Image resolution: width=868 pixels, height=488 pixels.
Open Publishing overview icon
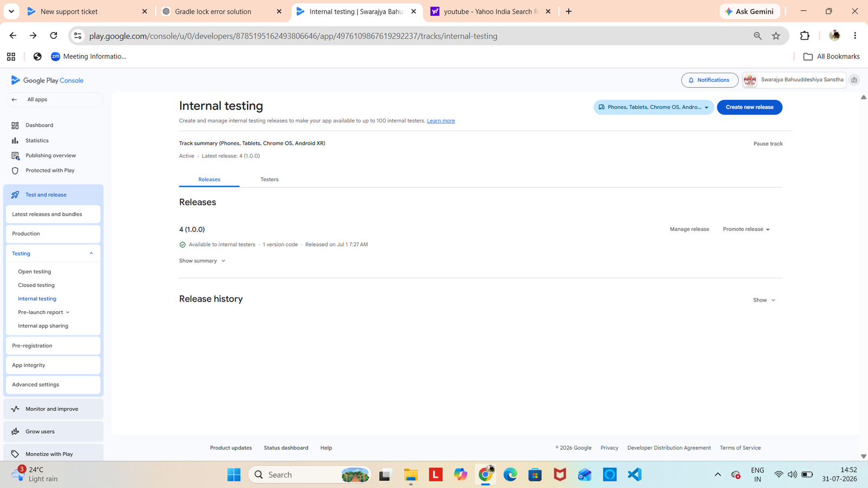point(15,156)
